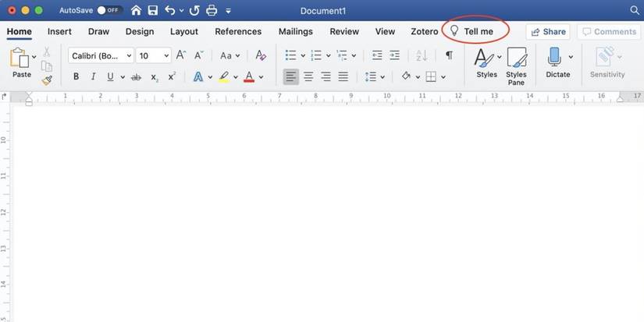Open the View tab
Screen dimensions: 644x322
pos(385,32)
